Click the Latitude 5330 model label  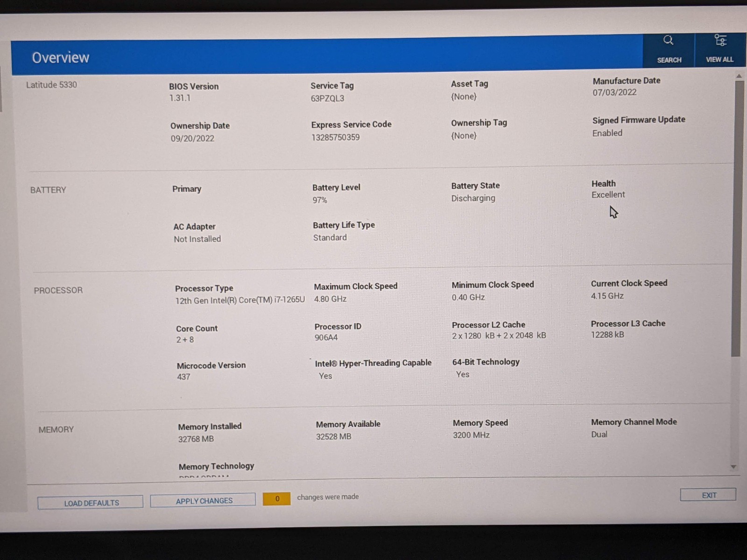coord(51,85)
